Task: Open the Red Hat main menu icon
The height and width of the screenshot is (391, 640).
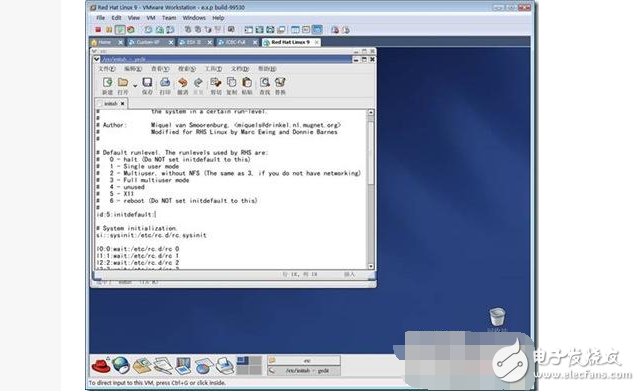Action: tap(101, 365)
